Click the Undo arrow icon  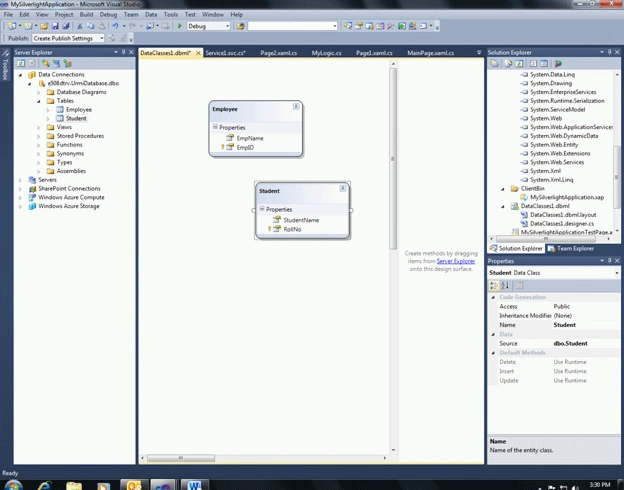[x=115, y=26]
